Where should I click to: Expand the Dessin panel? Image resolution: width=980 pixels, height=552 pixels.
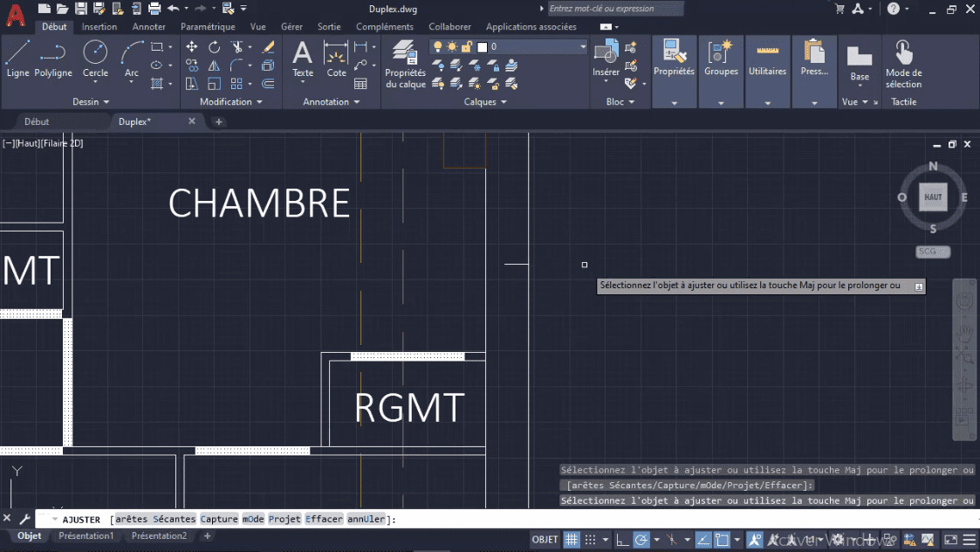point(91,102)
